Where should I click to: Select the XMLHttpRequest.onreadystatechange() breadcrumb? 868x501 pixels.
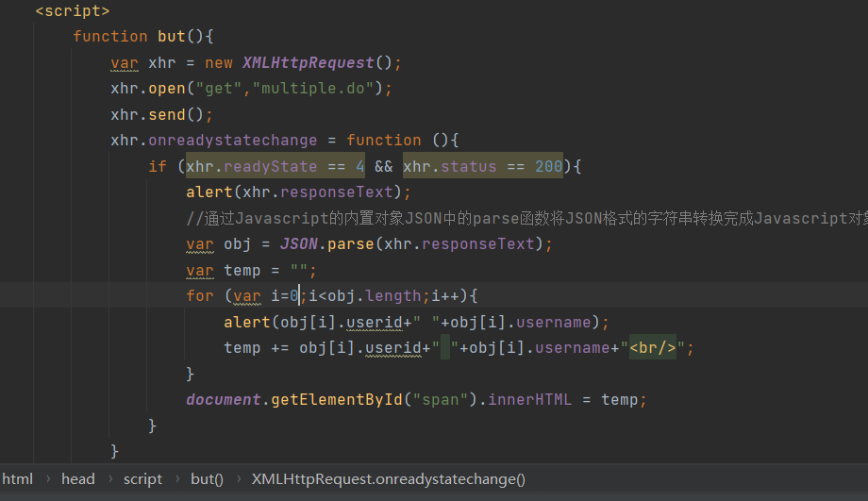(x=388, y=479)
